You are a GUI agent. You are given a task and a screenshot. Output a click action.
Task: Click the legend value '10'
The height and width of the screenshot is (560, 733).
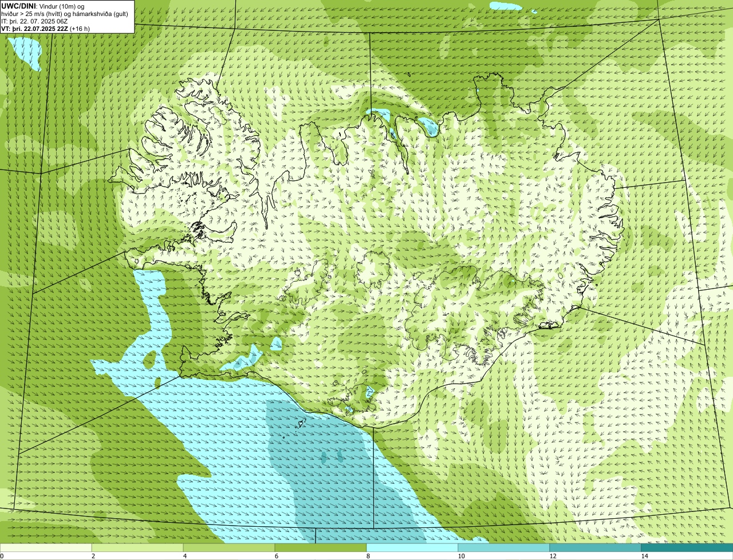tap(461, 556)
